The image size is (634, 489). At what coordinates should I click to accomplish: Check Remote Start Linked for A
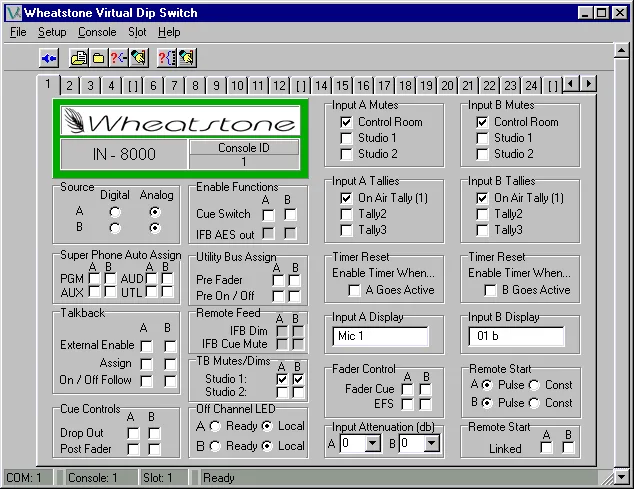point(546,448)
